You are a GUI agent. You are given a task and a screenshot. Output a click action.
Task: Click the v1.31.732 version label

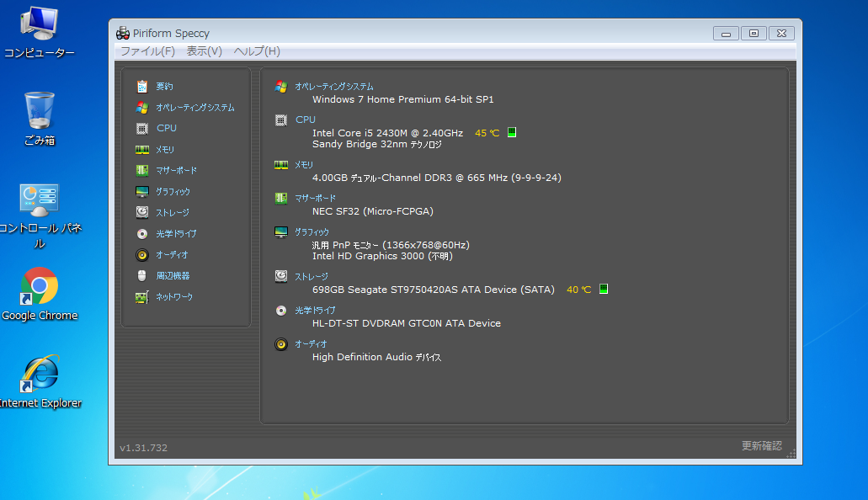pyautogui.click(x=143, y=448)
